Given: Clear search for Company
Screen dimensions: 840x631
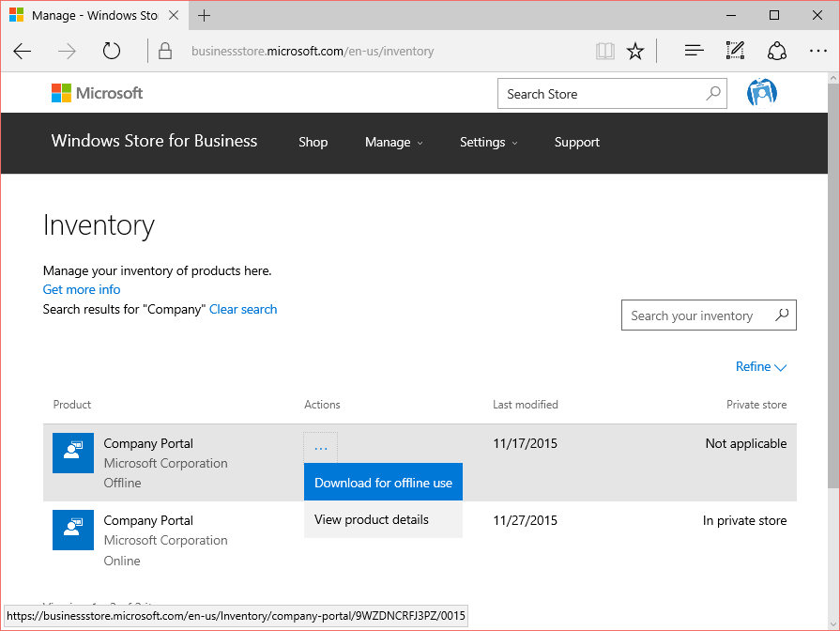Looking at the screenshot, I should tap(243, 309).
